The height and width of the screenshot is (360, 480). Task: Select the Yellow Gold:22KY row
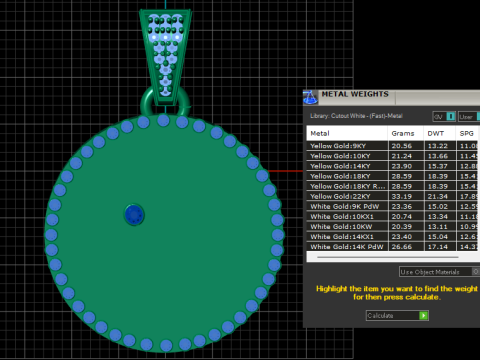click(392, 196)
